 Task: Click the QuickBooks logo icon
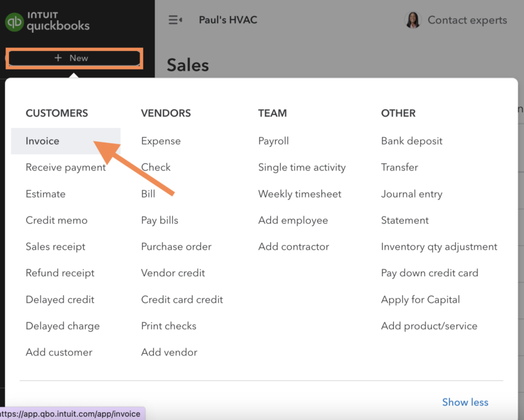[15, 21]
